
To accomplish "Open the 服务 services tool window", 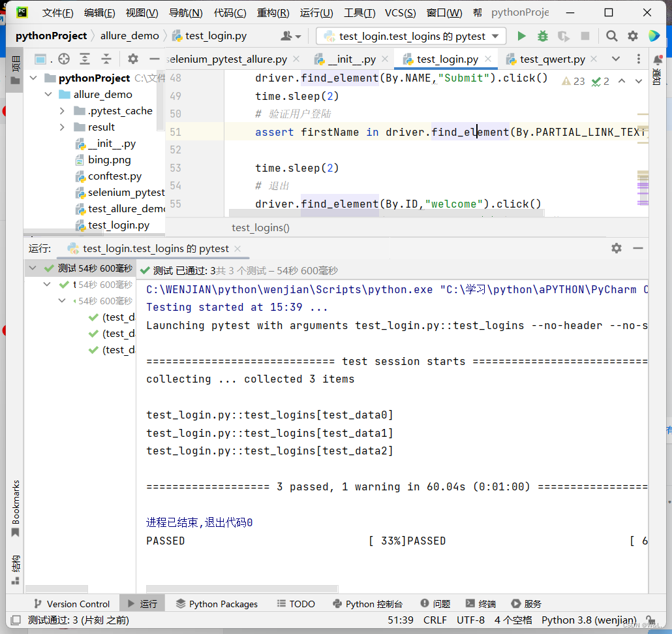I will point(527,604).
